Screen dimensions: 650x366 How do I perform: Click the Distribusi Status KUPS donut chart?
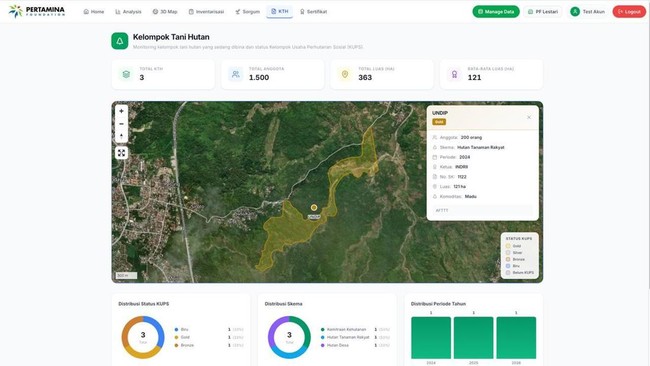143,337
